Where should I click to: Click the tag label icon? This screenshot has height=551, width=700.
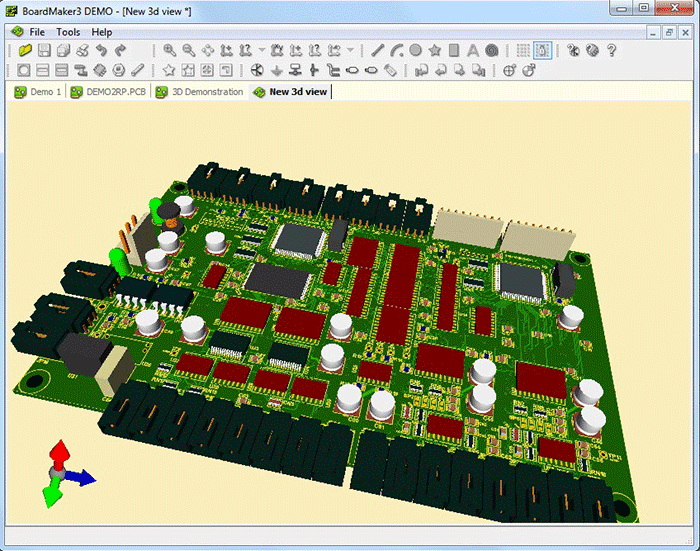tap(391, 70)
